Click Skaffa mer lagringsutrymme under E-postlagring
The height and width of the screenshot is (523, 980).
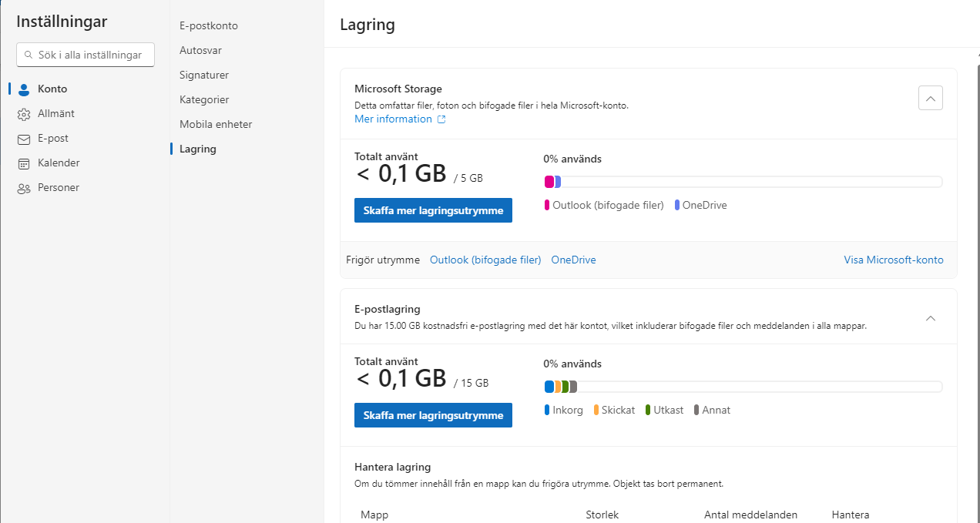(433, 415)
